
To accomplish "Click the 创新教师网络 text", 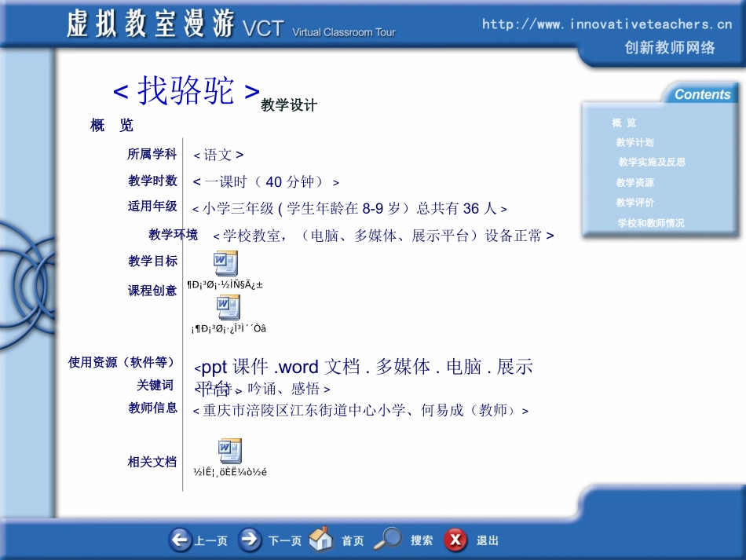I will pos(670,48).
